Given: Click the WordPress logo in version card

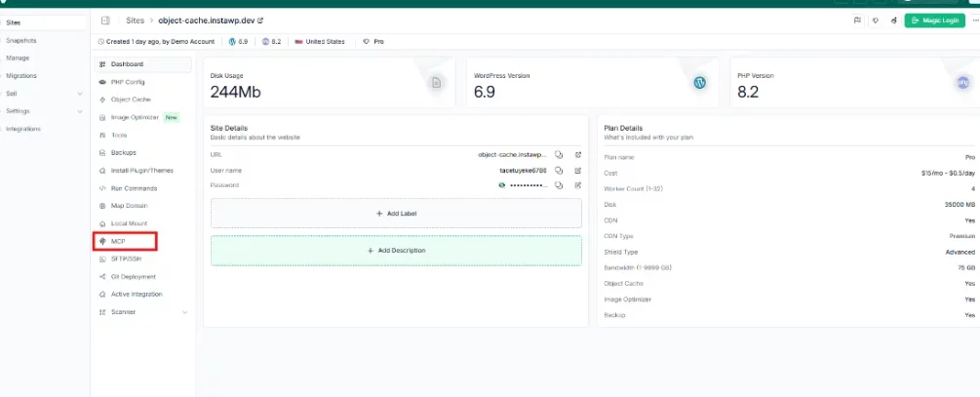Looking at the screenshot, I should tap(699, 83).
